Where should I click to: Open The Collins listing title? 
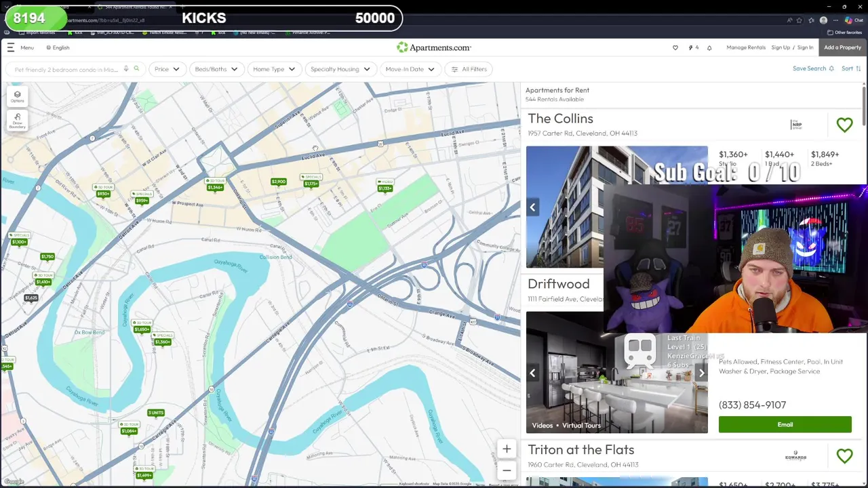[x=560, y=119]
